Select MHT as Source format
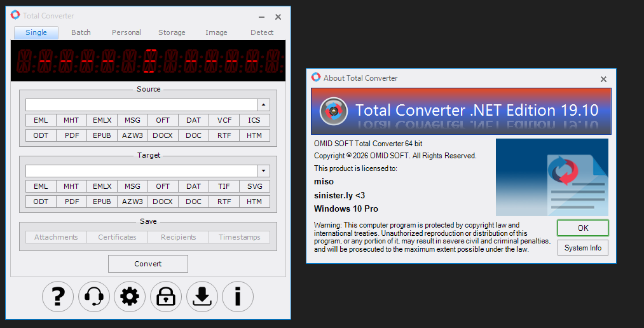This screenshot has height=328, width=644. pyautogui.click(x=71, y=120)
